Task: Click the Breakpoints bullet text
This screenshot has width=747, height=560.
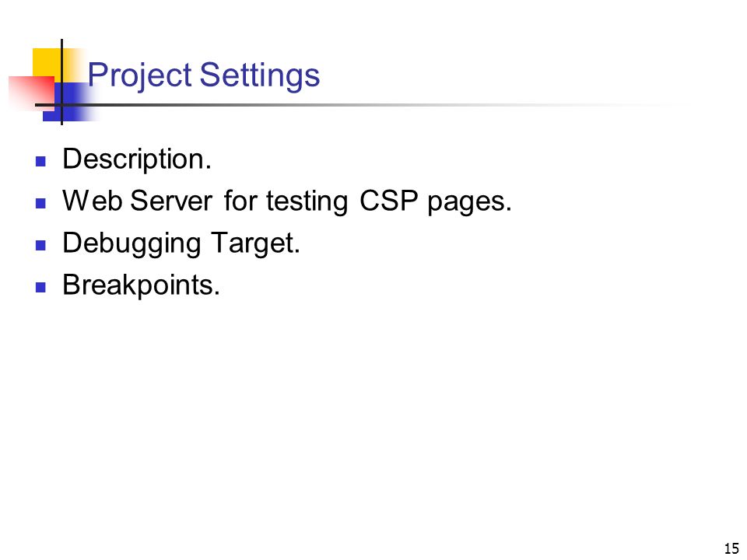Action: 141,285
